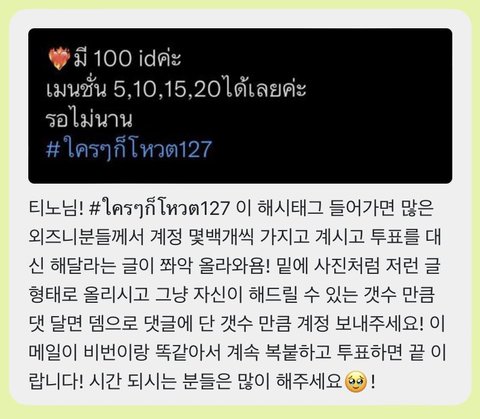This screenshot has height=419, width=480.
Task: Click the flaming heart emoji
Action: tap(59, 59)
